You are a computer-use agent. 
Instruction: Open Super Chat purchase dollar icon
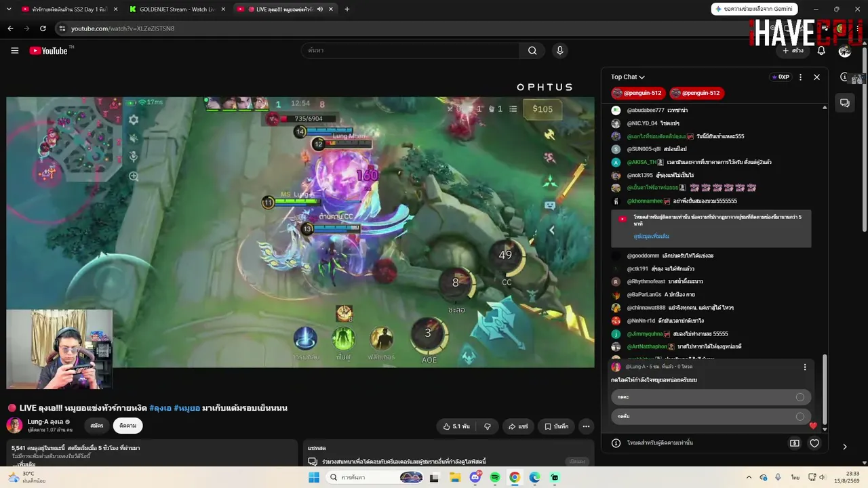tap(795, 443)
